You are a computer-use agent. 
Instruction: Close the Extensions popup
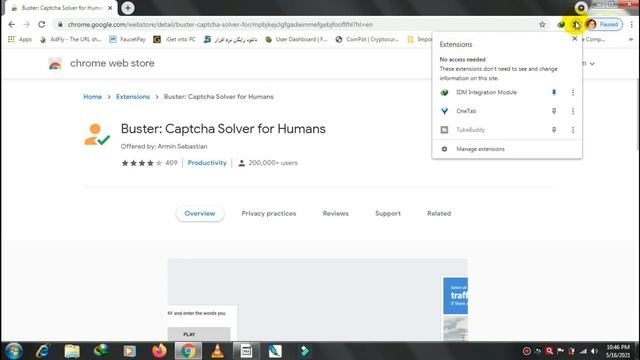point(575,38)
